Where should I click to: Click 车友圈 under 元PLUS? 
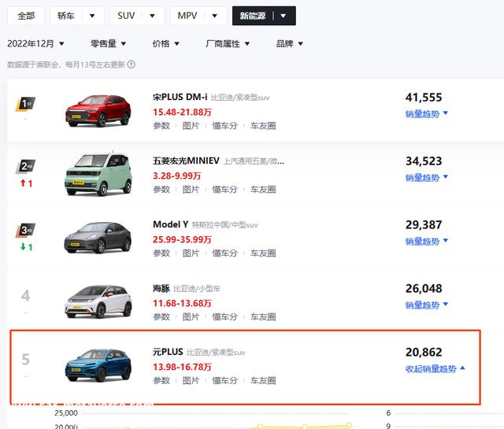point(263,380)
